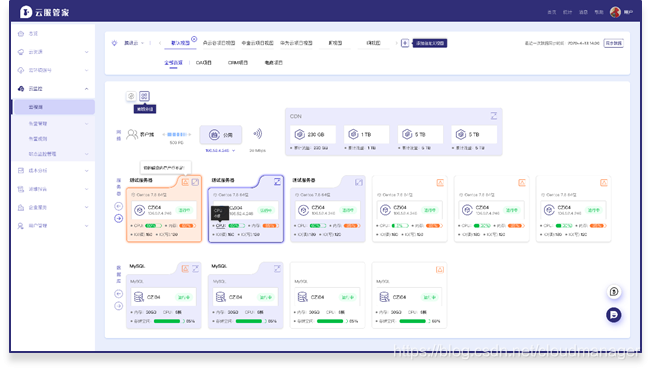Click the sync data button at top right
651x370 pixels.
613,43
